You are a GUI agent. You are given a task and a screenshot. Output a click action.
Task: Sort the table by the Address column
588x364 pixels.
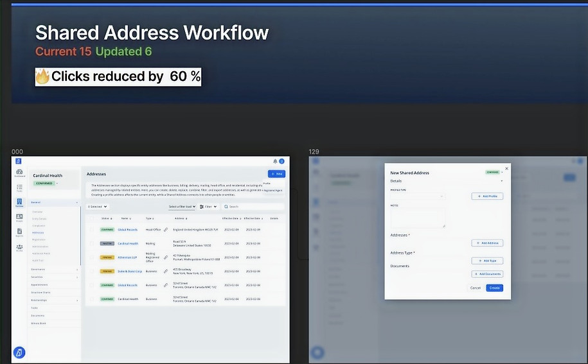point(181,218)
